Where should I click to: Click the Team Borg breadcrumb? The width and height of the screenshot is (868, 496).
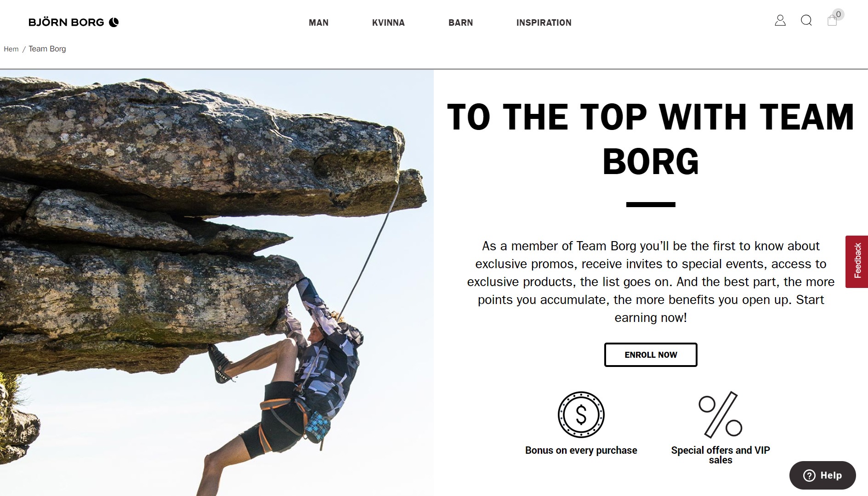click(47, 49)
